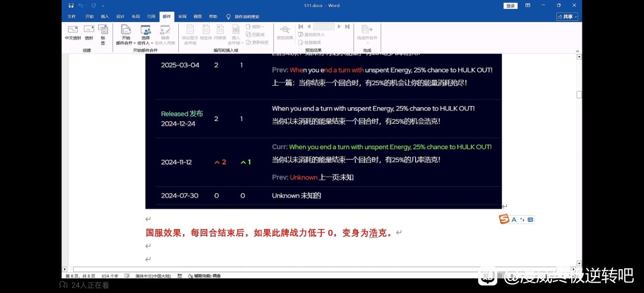The image size is (644, 293).
Task: Switch to the 引用 ribbon tab
Action: (151, 16)
